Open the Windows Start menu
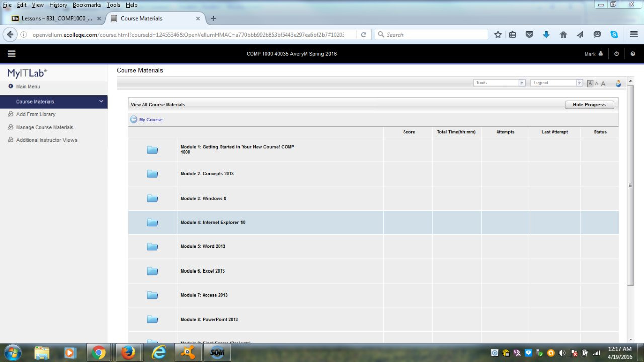Image resolution: width=644 pixels, height=362 pixels. click(x=12, y=353)
